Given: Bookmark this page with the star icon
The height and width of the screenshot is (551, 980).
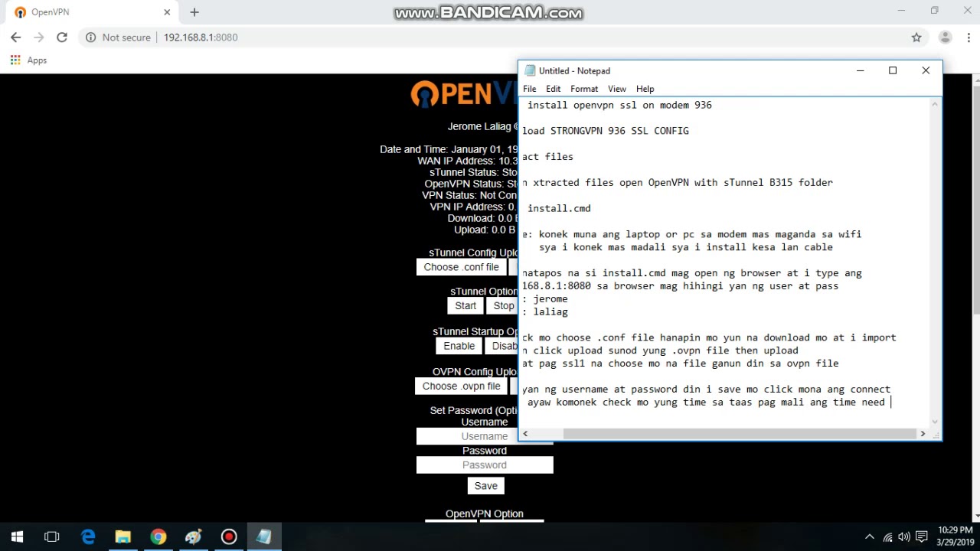Looking at the screenshot, I should (x=916, y=37).
